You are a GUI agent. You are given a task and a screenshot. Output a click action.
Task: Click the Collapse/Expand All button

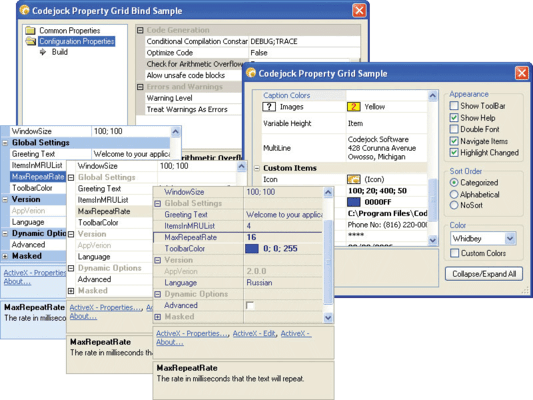coord(484,274)
